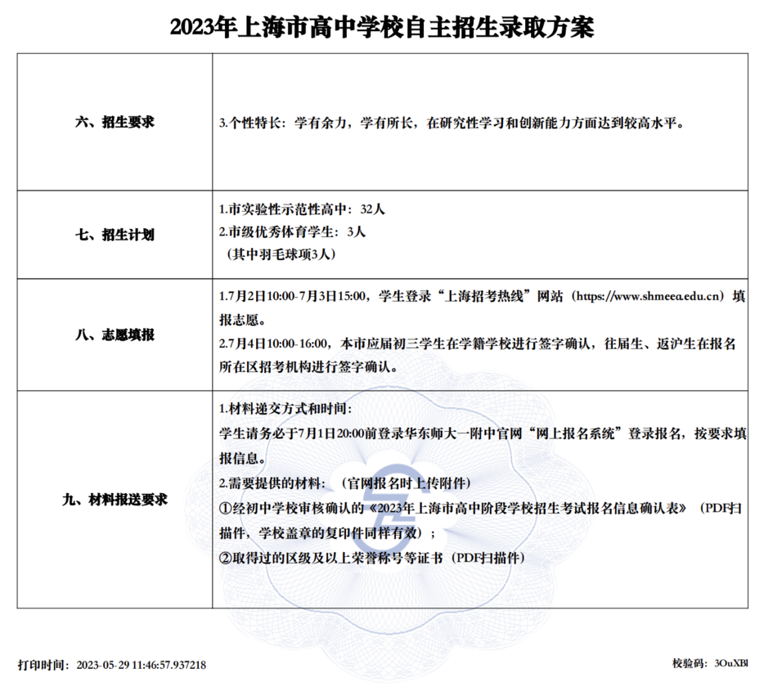Click the text （其中羽毛球项3人）
Image resolution: width=764 pixels, height=700 pixels.
(281, 254)
